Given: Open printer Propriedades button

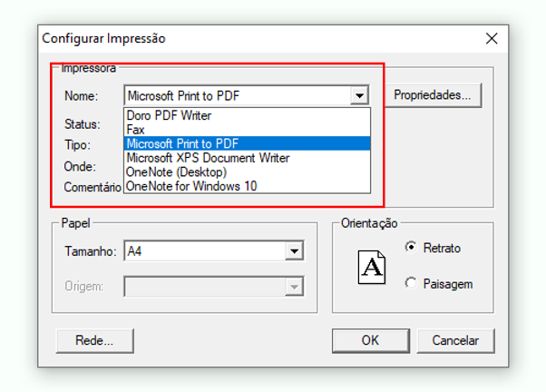Looking at the screenshot, I should pos(433,94).
